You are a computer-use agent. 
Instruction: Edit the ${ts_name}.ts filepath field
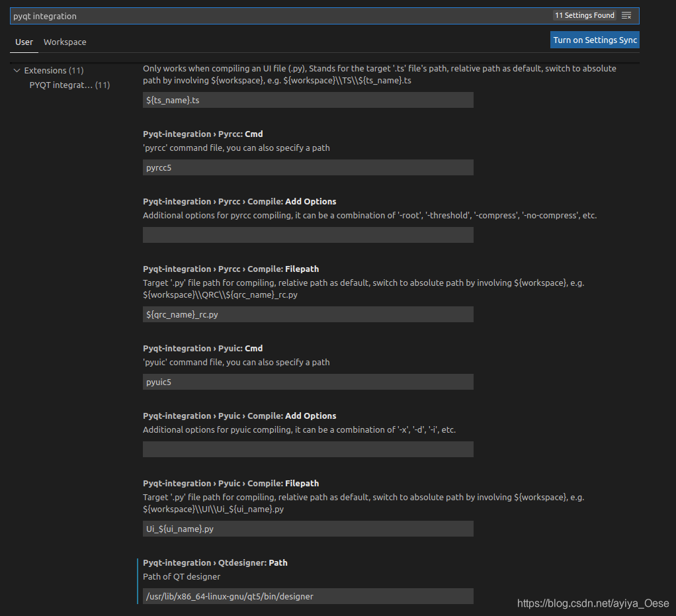[308, 100]
